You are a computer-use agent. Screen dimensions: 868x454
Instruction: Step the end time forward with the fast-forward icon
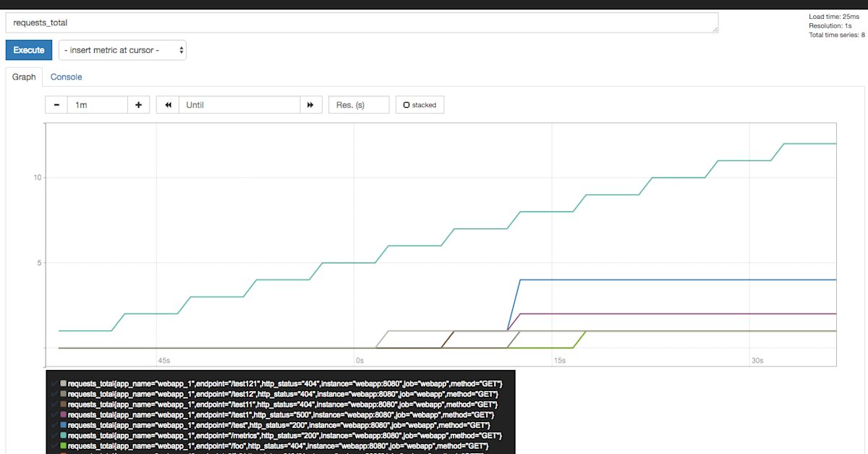(x=311, y=104)
